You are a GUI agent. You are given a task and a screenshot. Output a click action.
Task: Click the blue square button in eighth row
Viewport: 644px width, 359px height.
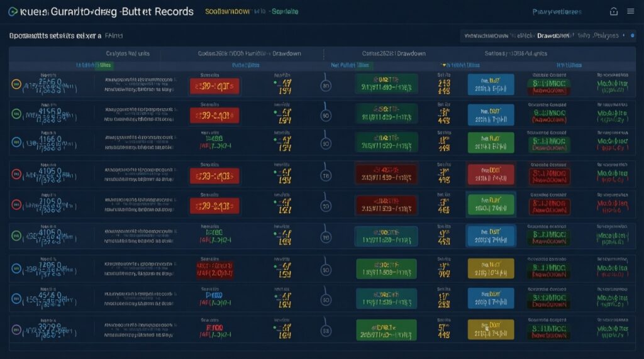(491, 298)
